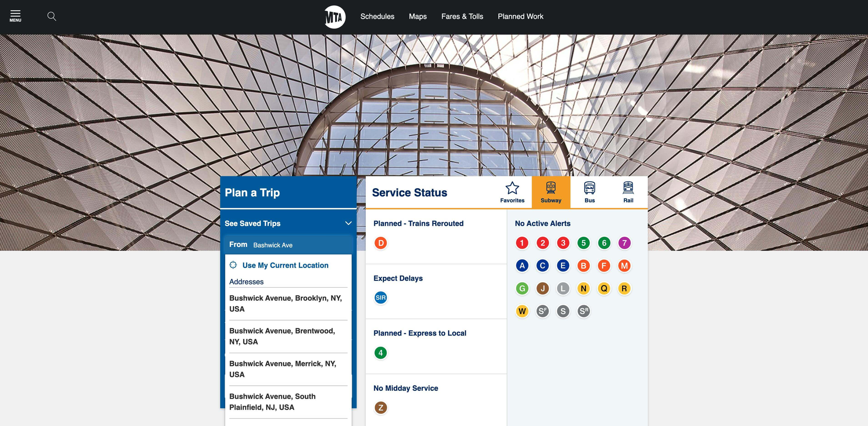The width and height of the screenshot is (868, 426).
Task: Select the Subway status toggle
Action: 551,191
